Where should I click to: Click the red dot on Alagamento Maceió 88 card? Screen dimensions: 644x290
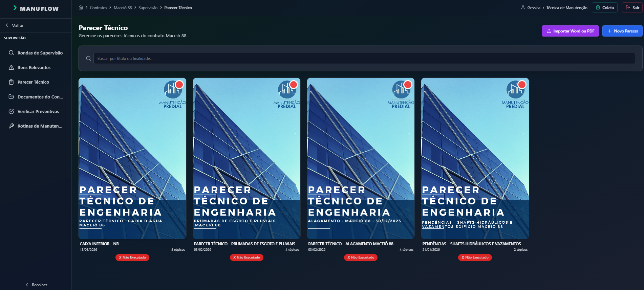(408, 85)
